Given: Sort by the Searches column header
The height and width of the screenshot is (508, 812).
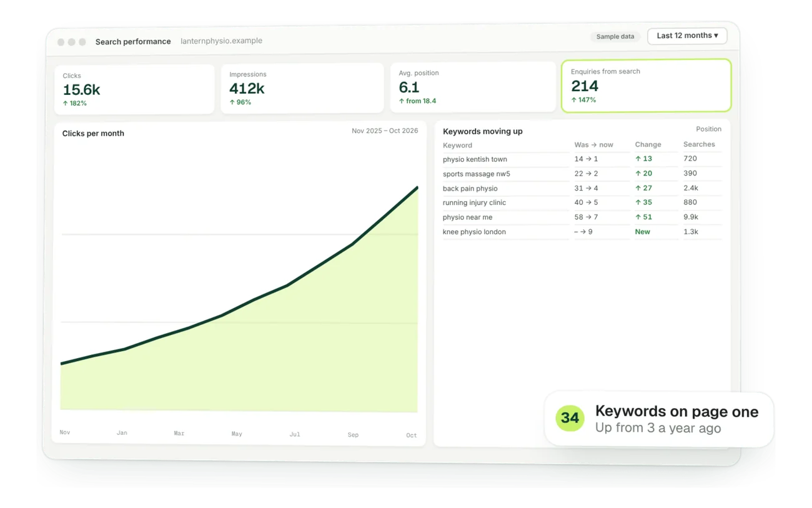Looking at the screenshot, I should pyautogui.click(x=699, y=144).
